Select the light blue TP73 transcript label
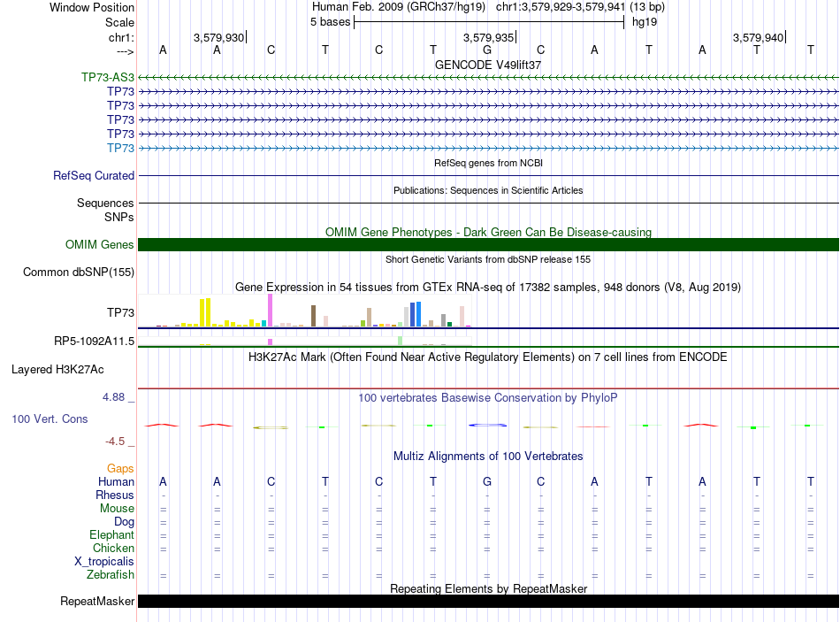This screenshot has height=622, width=840. pos(120,148)
